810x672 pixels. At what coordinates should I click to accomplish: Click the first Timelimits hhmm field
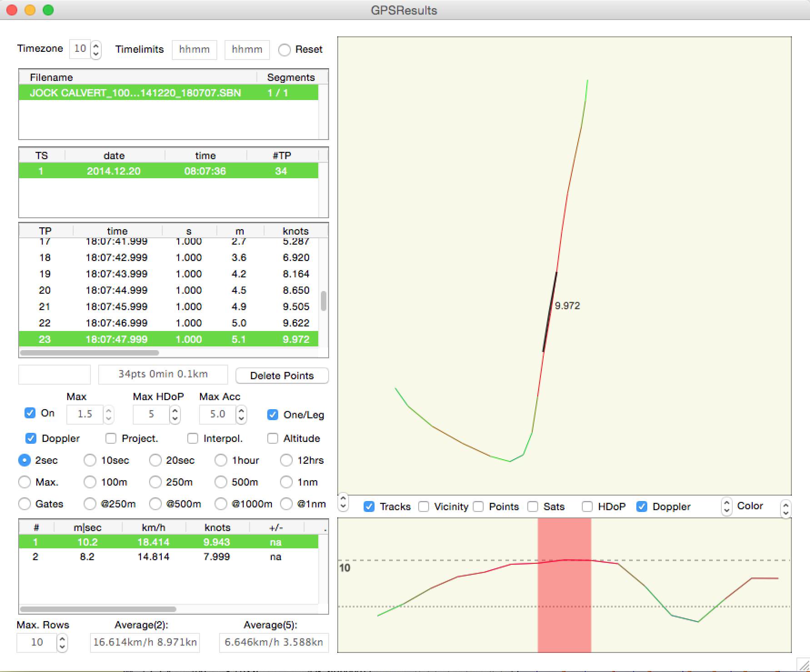[194, 50]
